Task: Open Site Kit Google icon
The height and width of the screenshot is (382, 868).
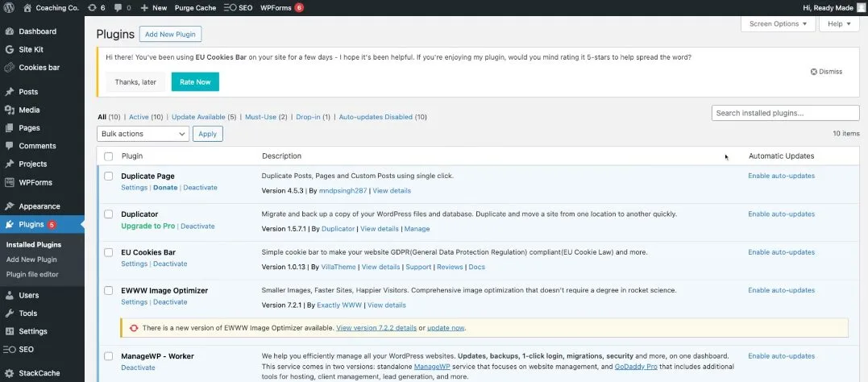Action: [x=9, y=49]
